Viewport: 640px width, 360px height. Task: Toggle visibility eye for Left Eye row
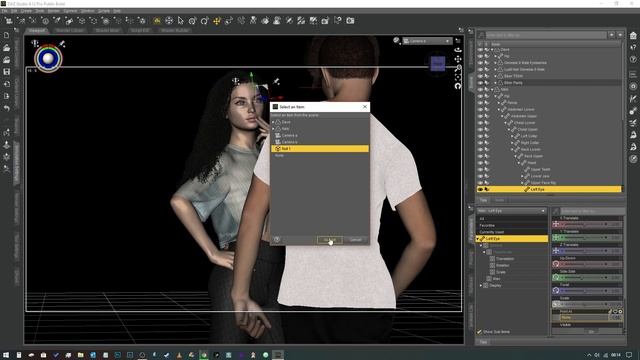480,189
